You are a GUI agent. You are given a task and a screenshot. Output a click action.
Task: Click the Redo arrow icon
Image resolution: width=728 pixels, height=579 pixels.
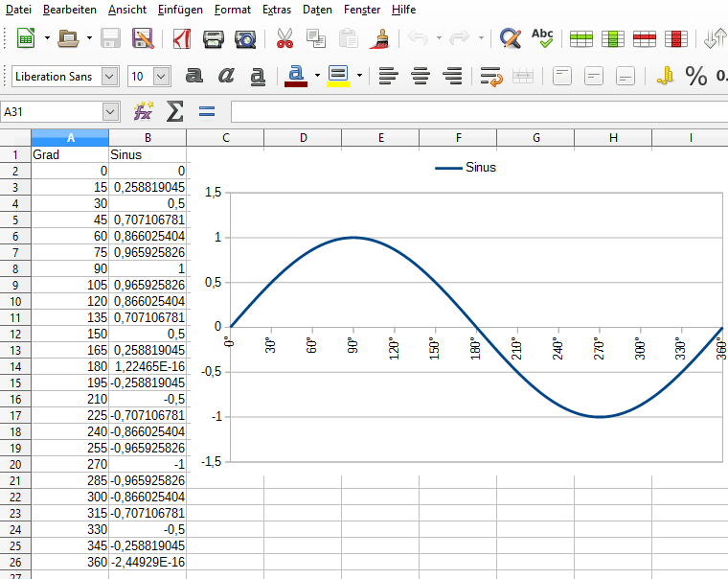(460, 37)
